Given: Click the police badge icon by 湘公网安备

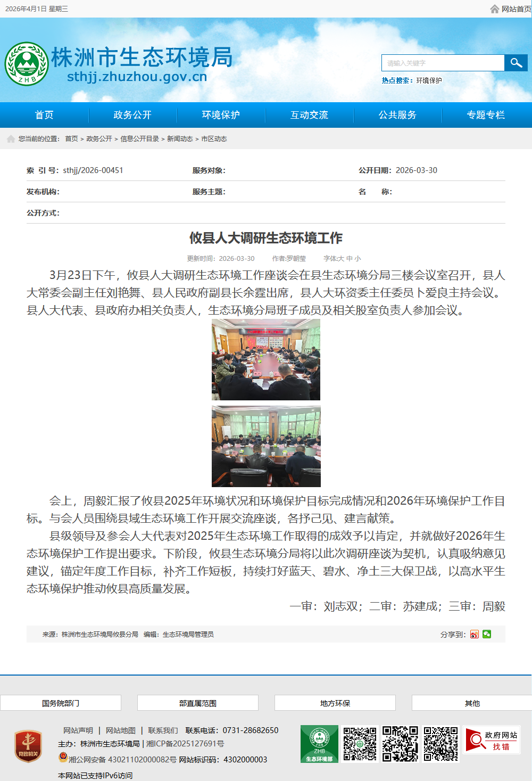Looking at the screenshot, I should click(63, 758).
